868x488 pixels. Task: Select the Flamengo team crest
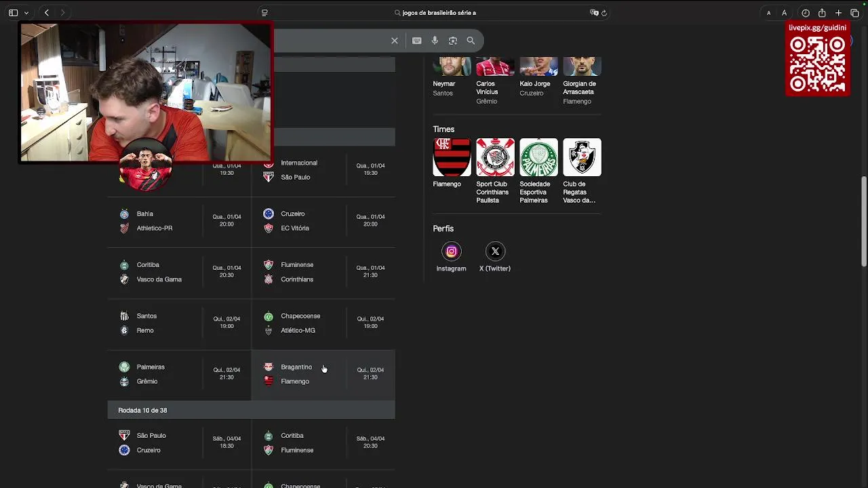(452, 157)
